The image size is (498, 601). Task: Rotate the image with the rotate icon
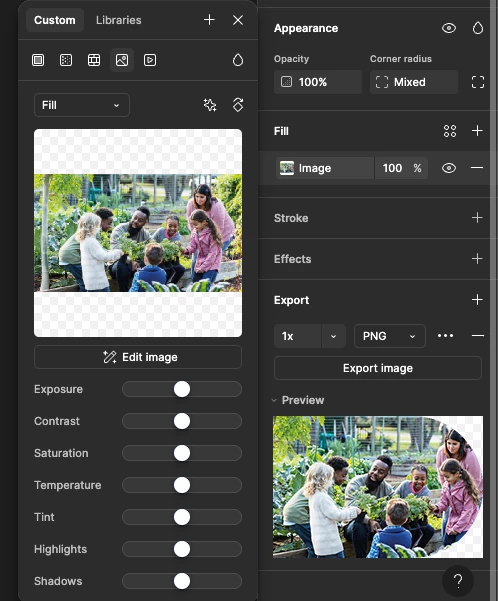coord(238,105)
